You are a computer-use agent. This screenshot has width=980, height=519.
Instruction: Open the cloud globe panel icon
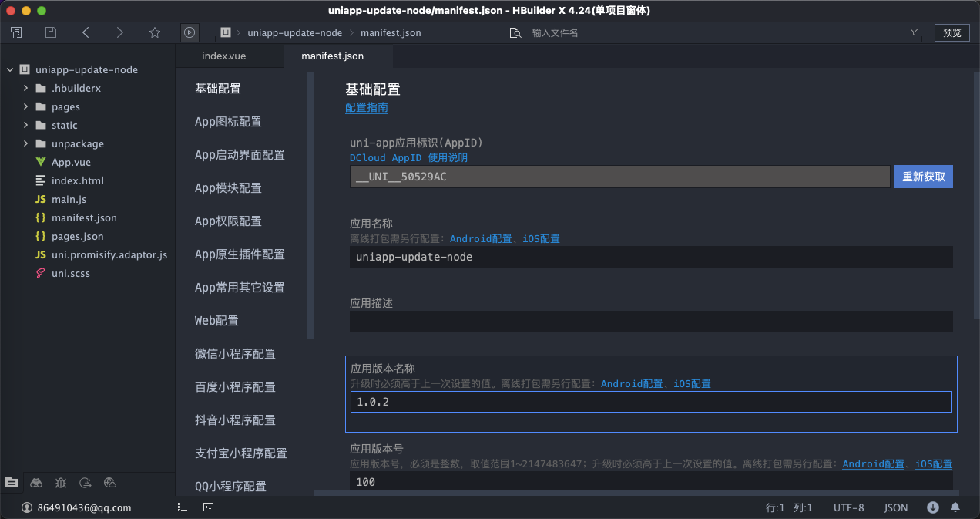pos(110,483)
